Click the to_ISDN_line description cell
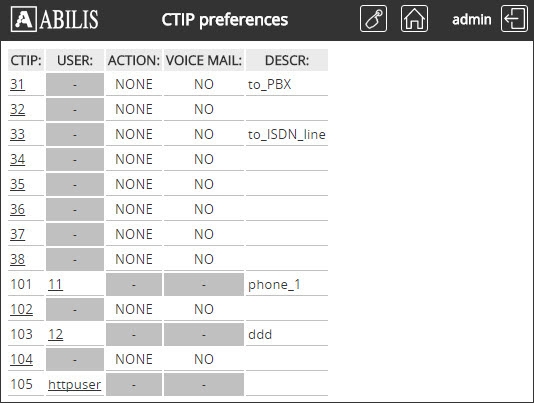534x403 pixels. tap(287, 134)
